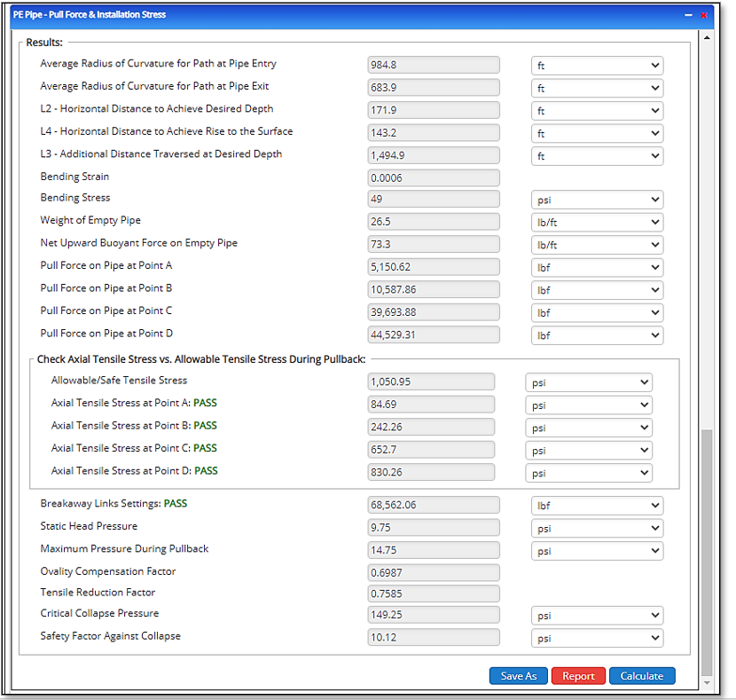Open Critical Collapse Pressure unit dropdown
The image size is (736, 700).
tap(597, 616)
